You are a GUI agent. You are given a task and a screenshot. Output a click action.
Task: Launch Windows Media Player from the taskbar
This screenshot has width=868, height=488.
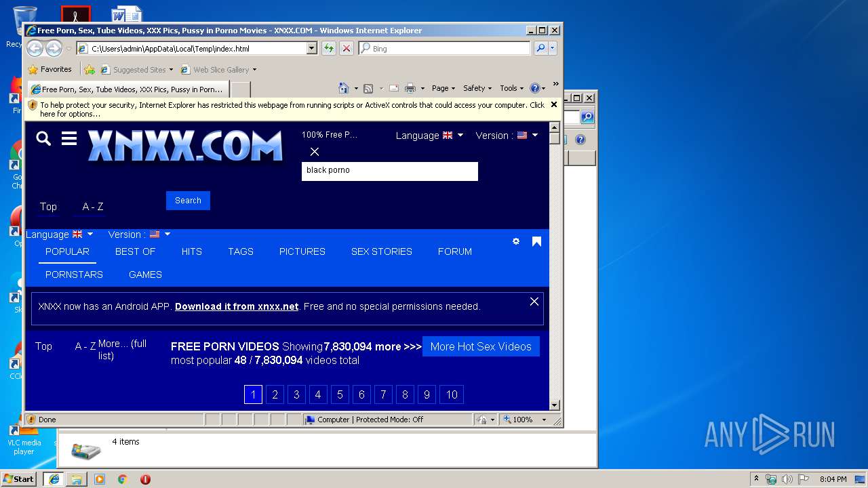click(100, 479)
